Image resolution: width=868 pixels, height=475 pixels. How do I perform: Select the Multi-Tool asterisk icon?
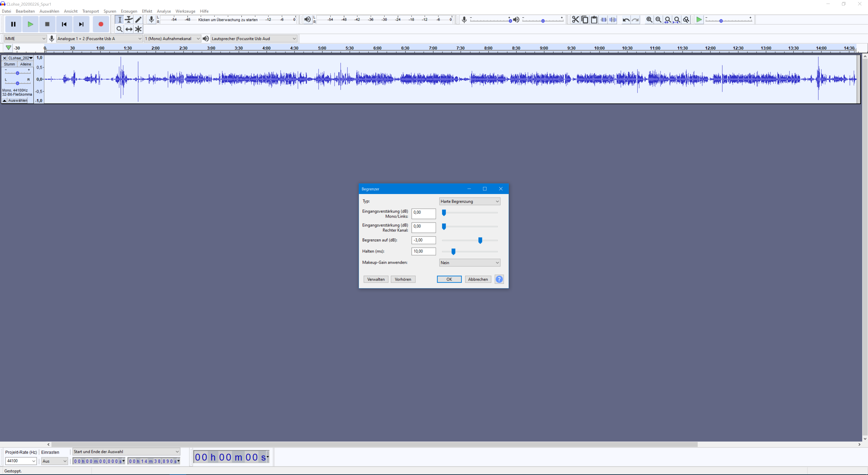pyautogui.click(x=138, y=29)
